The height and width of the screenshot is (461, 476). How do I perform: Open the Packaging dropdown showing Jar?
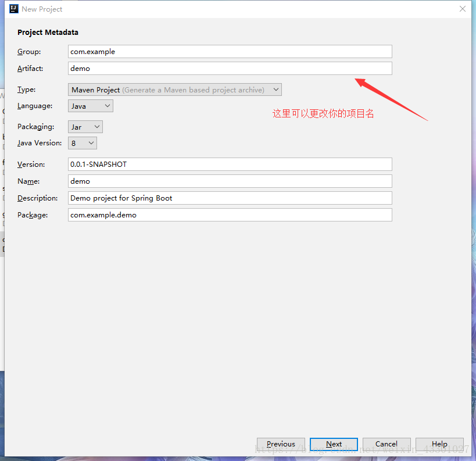click(x=85, y=127)
